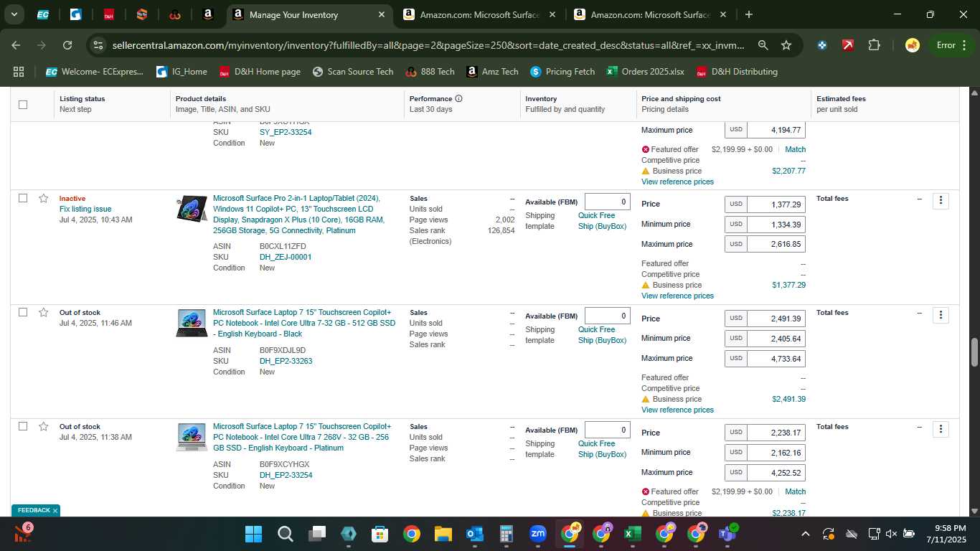The width and height of the screenshot is (980, 551).
Task: Edit minimum price field 2,405.64
Action: [776, 339]
